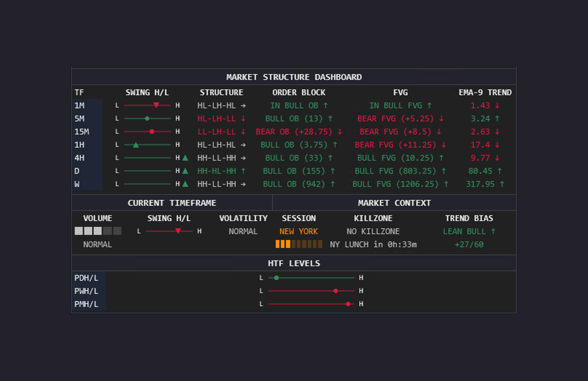
Task: Click BULL OB (155) cell
Action: (x=299, y=171)
